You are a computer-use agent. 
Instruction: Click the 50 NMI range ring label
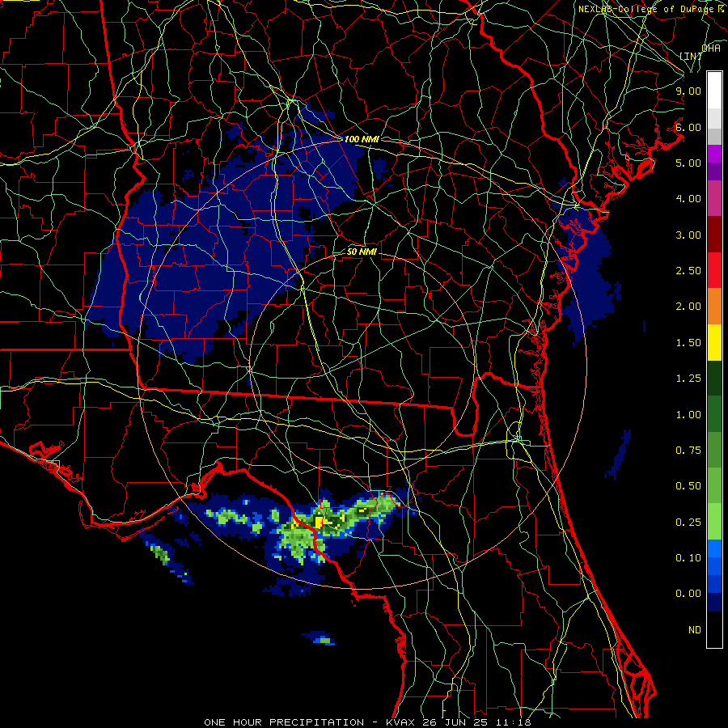pos(362,252)
